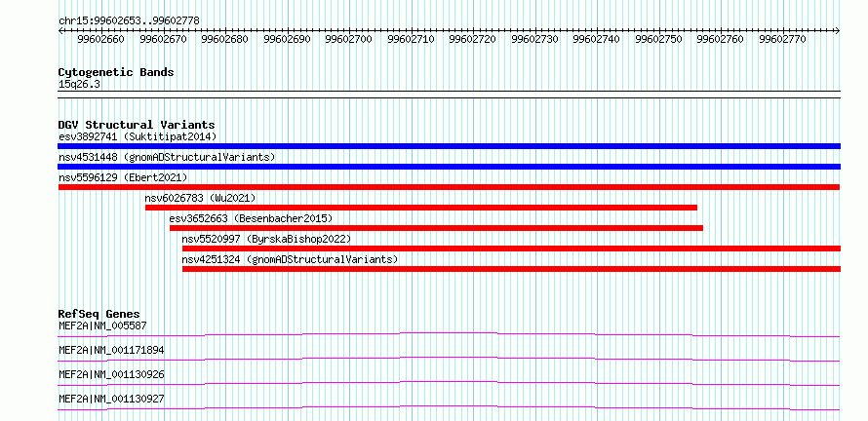The width and height of the screenshot is (868, 421).
Task: Click MEF2A|NM_005587 transcript label
Action: tap(103, 325)
